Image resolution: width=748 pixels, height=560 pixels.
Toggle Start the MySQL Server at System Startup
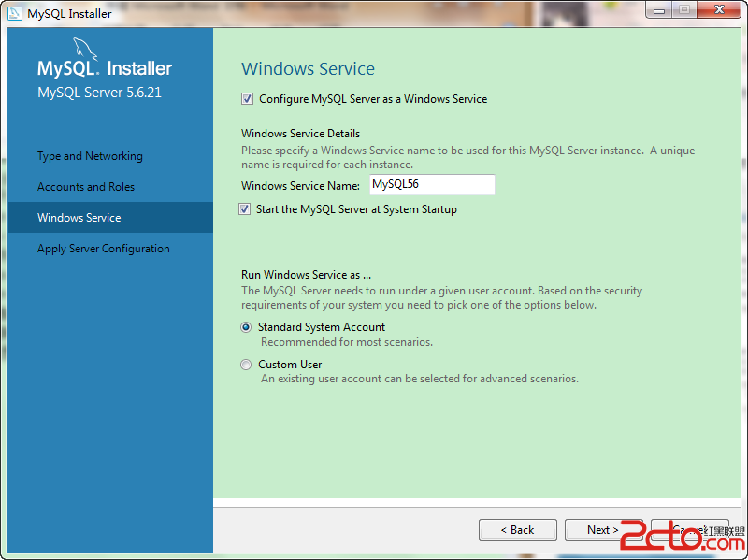point(244,209)
